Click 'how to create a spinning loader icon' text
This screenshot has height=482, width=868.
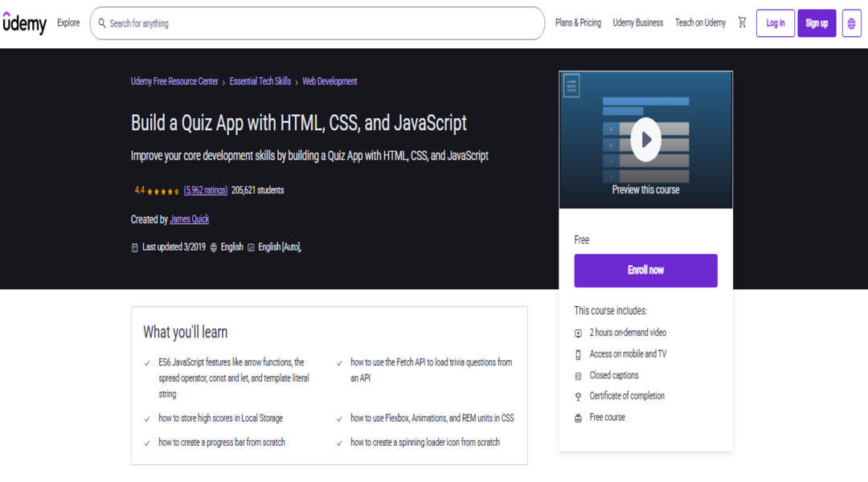(424, 443)
